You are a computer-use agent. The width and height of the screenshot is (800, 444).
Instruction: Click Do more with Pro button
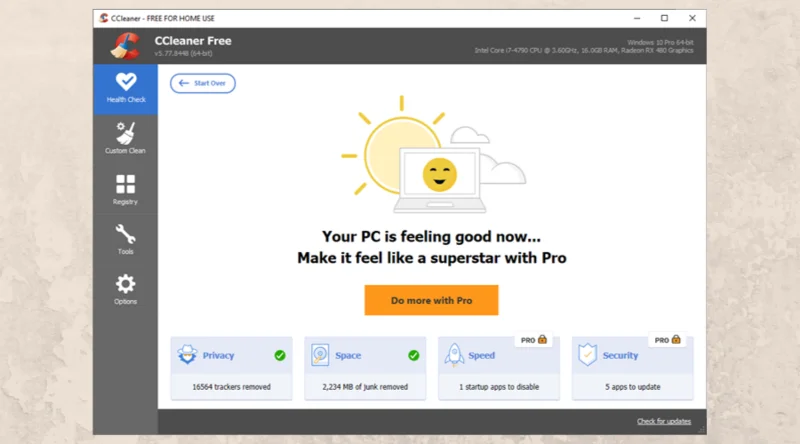click(x=431, y=300)
